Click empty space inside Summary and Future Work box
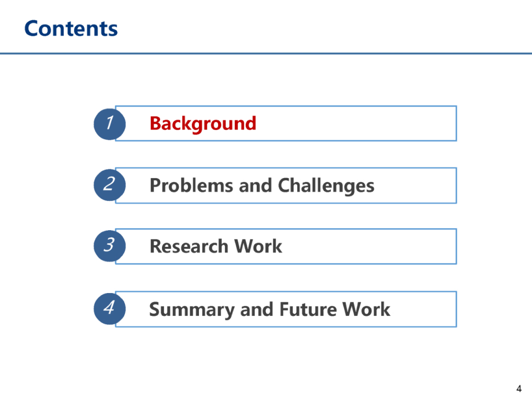532x399 pixels. click(426, 310)
